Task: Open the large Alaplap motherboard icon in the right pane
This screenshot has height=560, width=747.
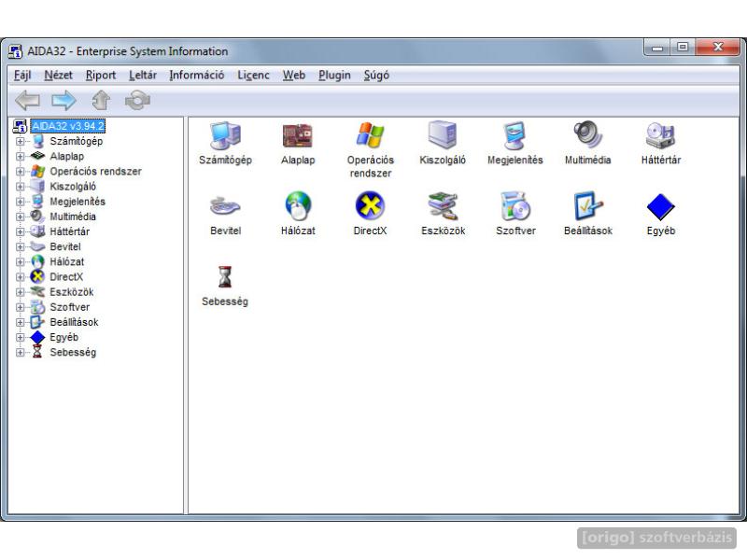Action: pos(298,135)
